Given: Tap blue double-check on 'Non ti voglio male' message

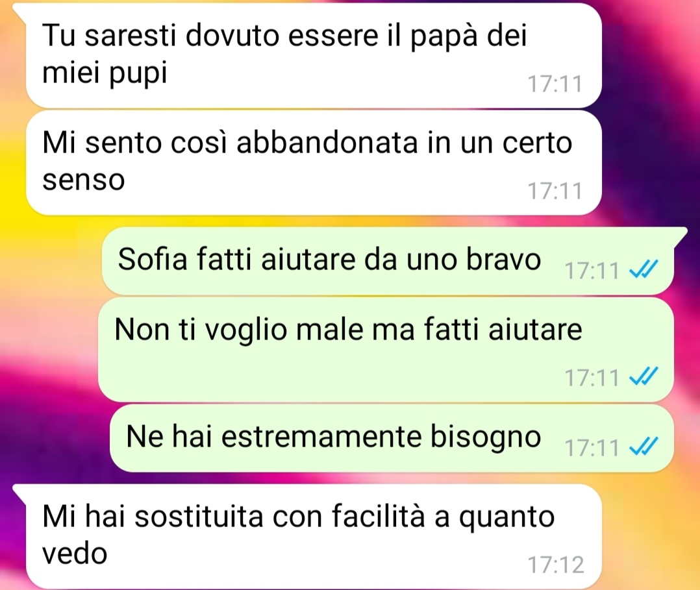Looking at the screenshot, I should (644, 376).
